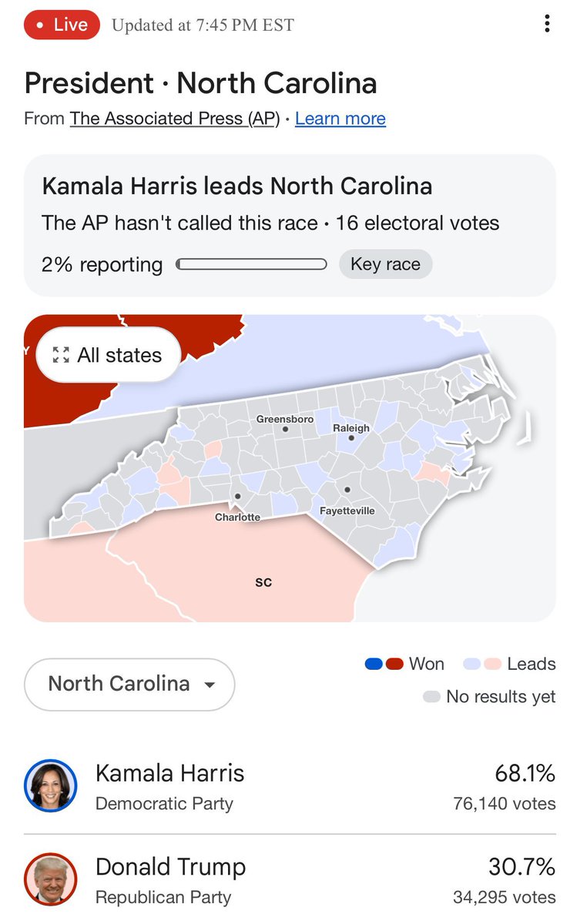580x924 pixels.
Task: Click the Charlotte city marker on map
Action: 238,497
